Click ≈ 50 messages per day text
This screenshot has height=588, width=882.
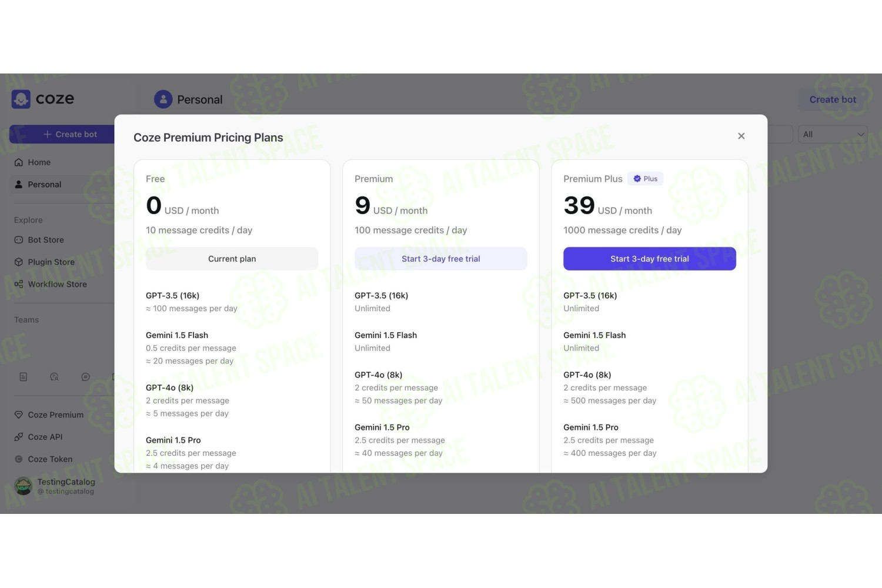click(398, 400)
